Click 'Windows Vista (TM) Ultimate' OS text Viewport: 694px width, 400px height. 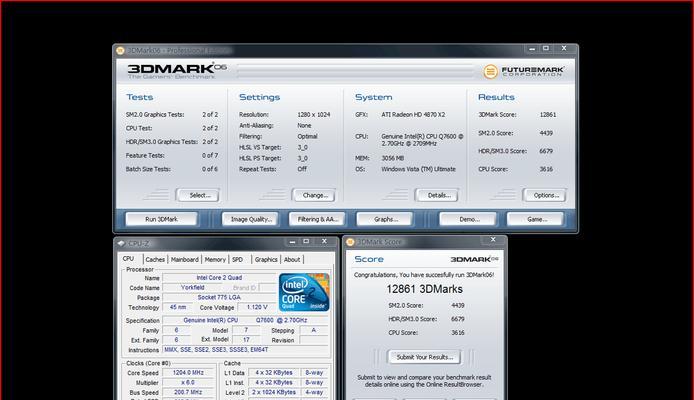tap(418, 169)
